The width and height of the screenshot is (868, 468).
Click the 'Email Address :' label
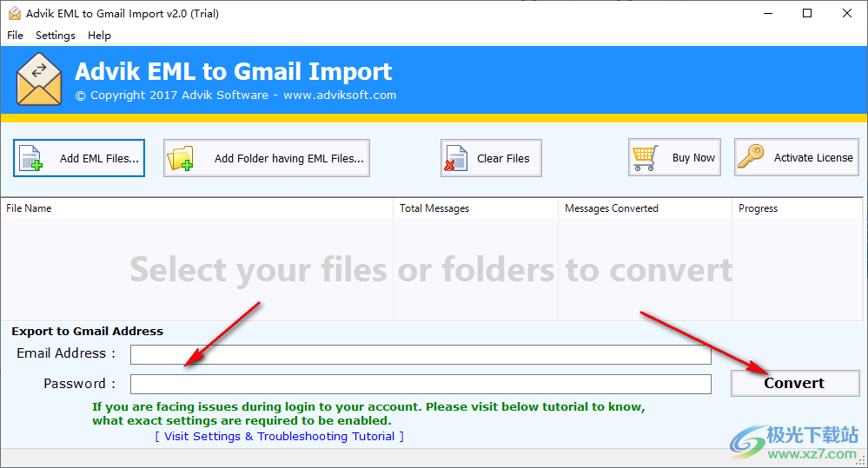66,353
